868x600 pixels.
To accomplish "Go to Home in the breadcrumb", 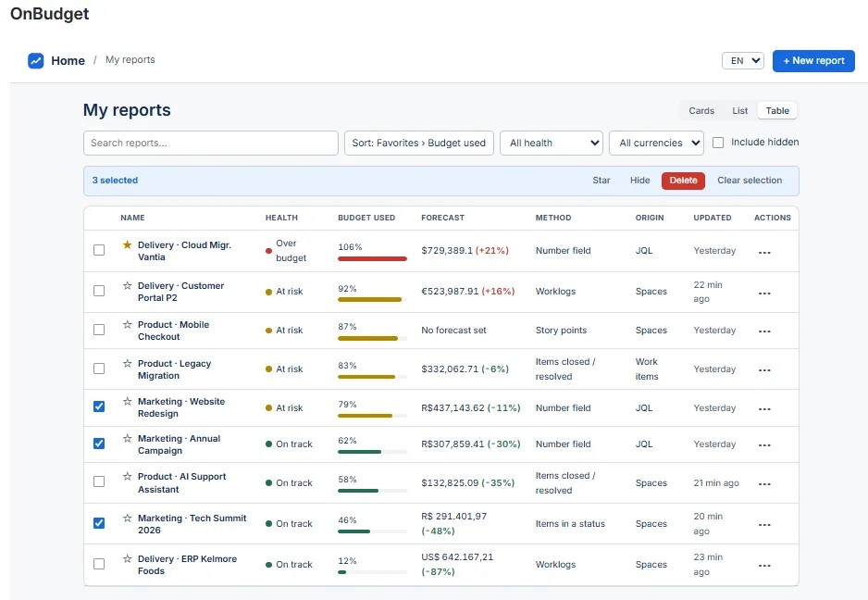I will point(68,60).
